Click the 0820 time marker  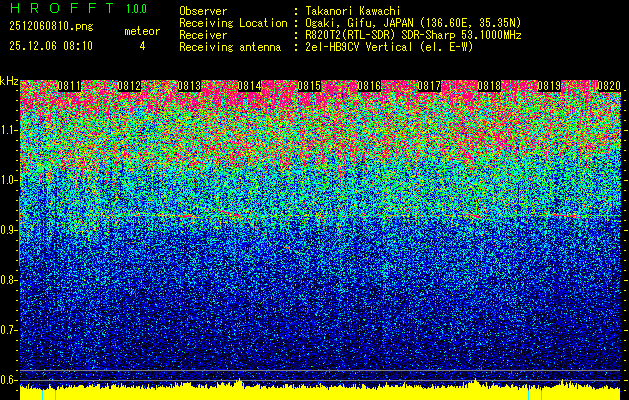608,86
